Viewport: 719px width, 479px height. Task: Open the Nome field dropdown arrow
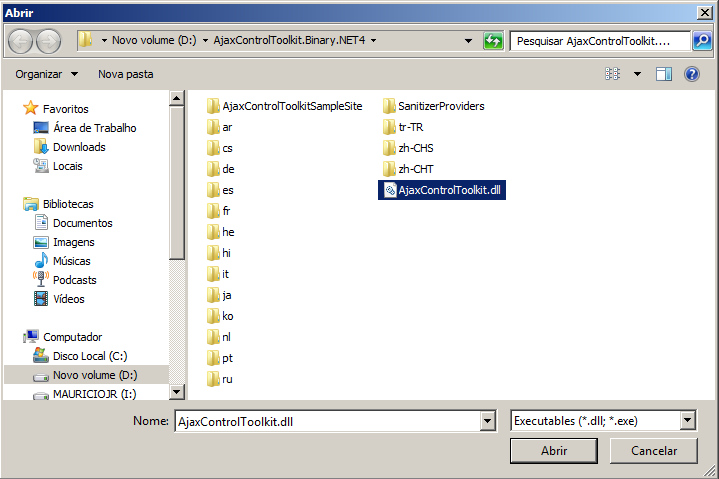(487, 421)
